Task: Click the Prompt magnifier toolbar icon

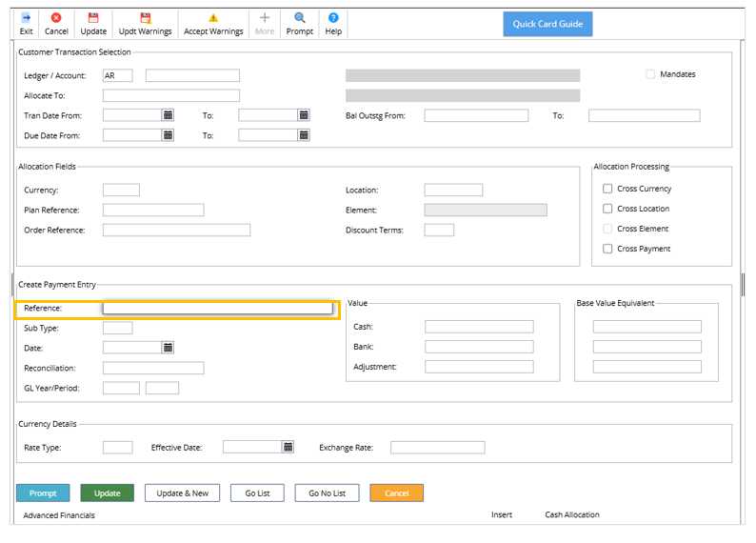Action: coord(299,18)
